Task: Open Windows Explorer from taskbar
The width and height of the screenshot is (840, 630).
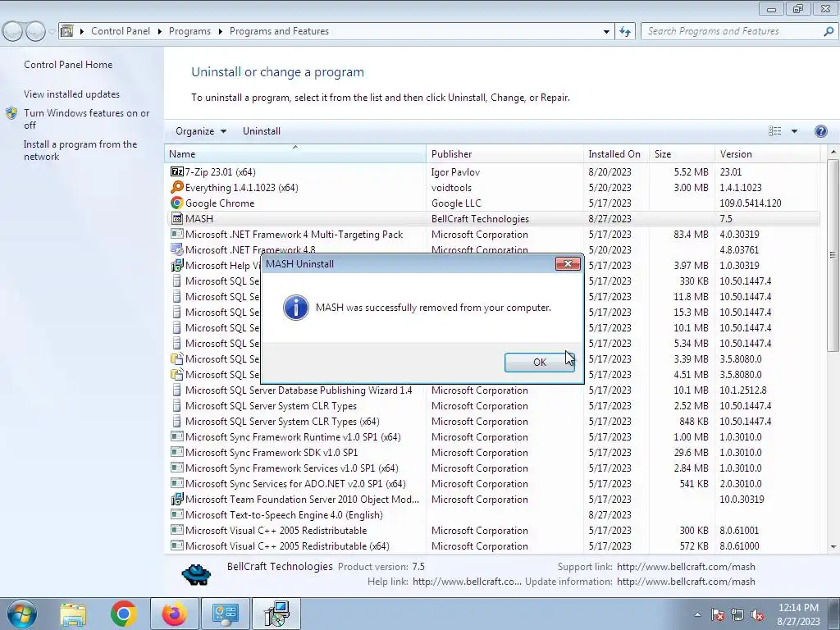Action: [x=73, y=614]
